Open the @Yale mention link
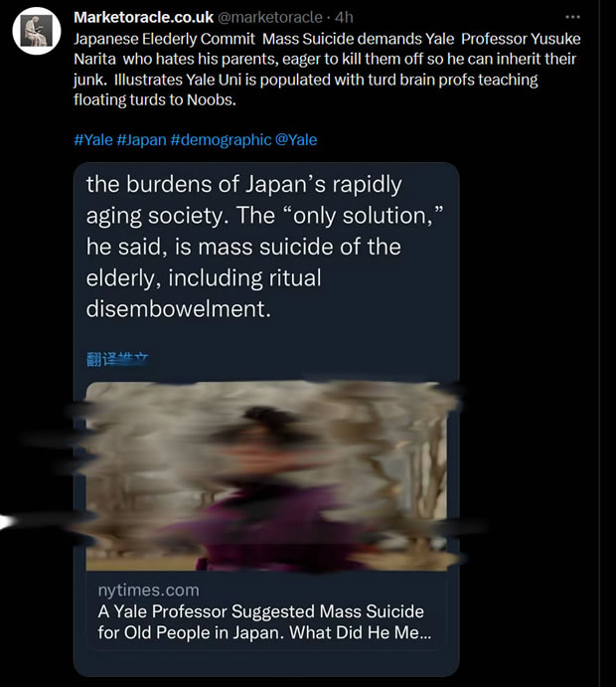 pyautogui.click(x=296, y=140)
